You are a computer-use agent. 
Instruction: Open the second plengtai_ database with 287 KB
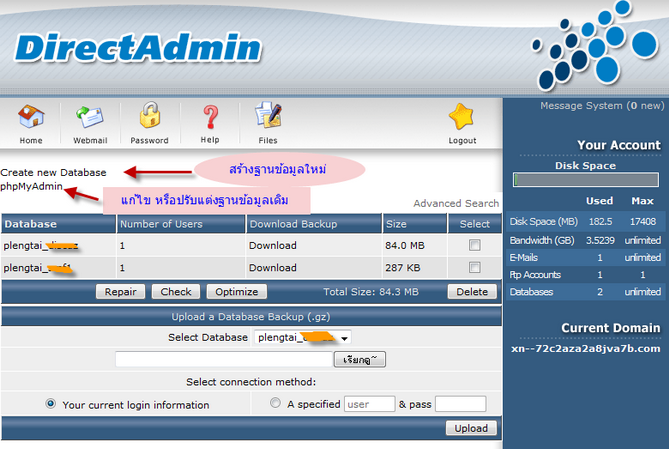38,268
